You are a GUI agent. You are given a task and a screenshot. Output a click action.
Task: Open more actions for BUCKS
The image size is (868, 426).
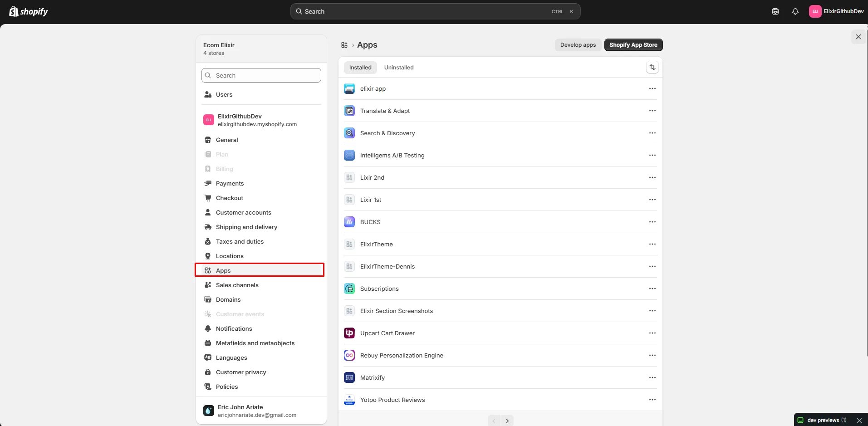pyautogui.click(x=652, y=222)
